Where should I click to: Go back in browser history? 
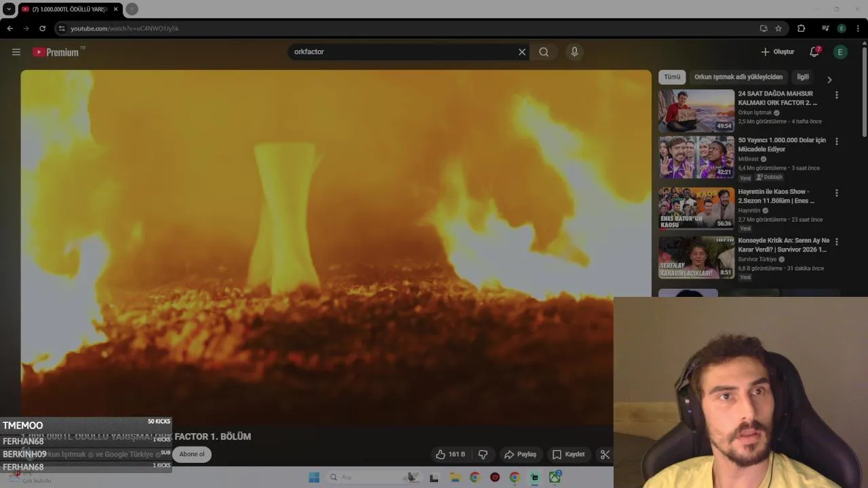(x=10, y=28)
